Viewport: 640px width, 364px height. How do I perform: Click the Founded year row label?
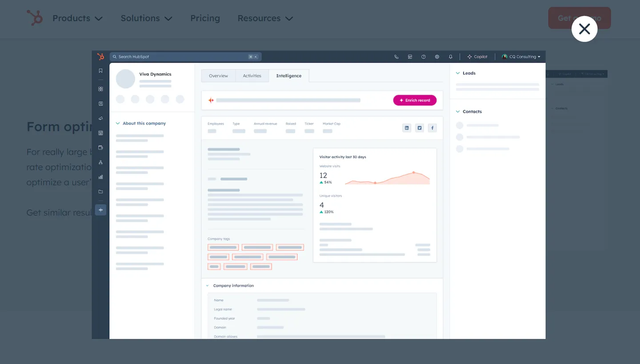(x=224, y=318)
